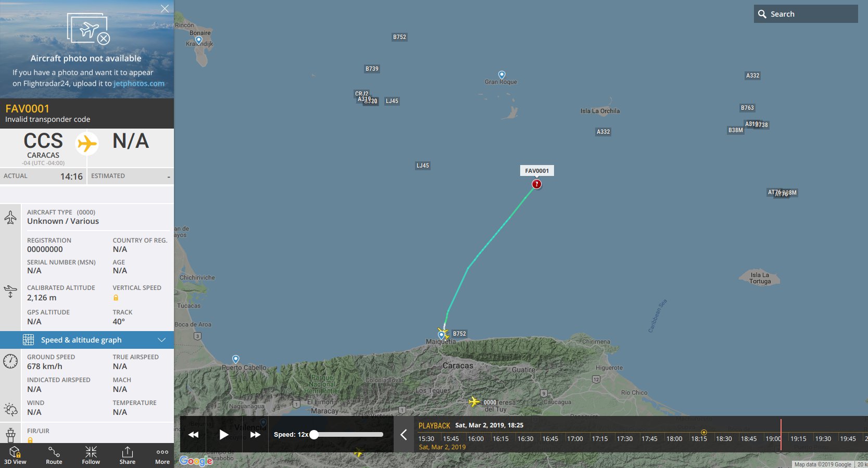Open the jetphotos.com link
Viewport: 868px width, 468px height.
click(139, 83)
